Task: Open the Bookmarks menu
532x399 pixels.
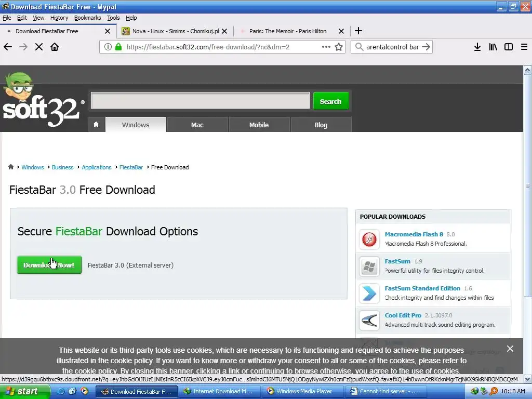Action: [x=87, y=18]
